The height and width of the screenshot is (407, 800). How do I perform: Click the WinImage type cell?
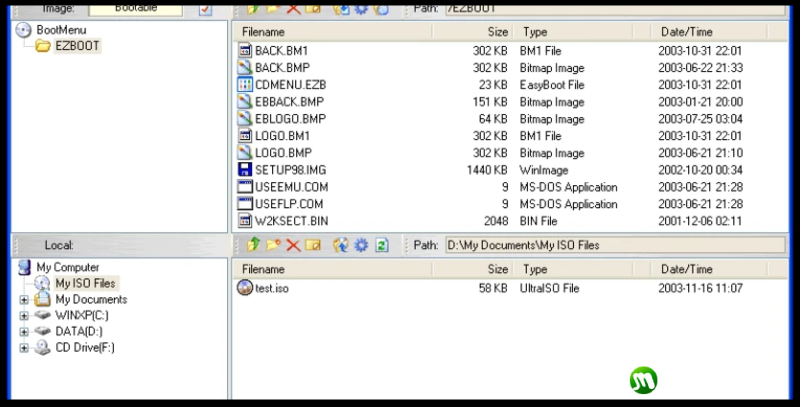click(x=544, y=170)
